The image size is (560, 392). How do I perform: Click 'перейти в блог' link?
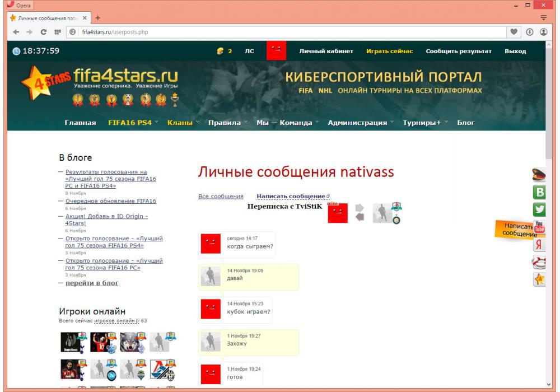pyautogui.click(x=92, y=283)
